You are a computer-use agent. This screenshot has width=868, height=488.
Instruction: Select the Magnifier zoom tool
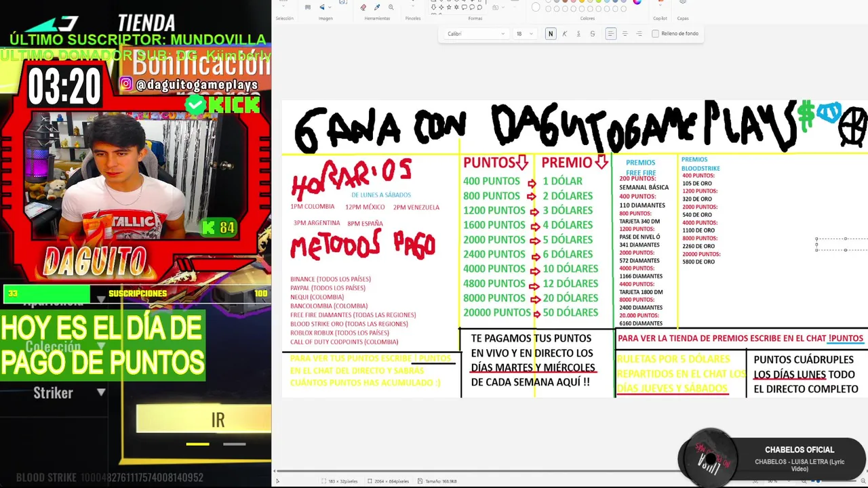click(391, 7)
